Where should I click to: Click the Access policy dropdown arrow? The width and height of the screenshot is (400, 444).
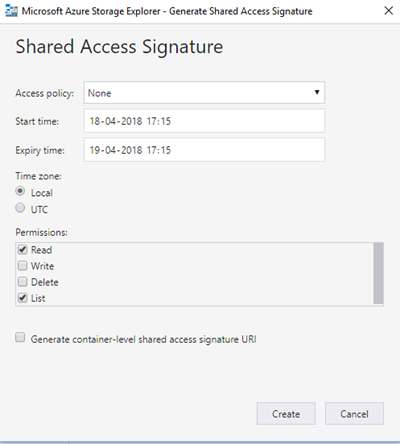click(317, 92)
